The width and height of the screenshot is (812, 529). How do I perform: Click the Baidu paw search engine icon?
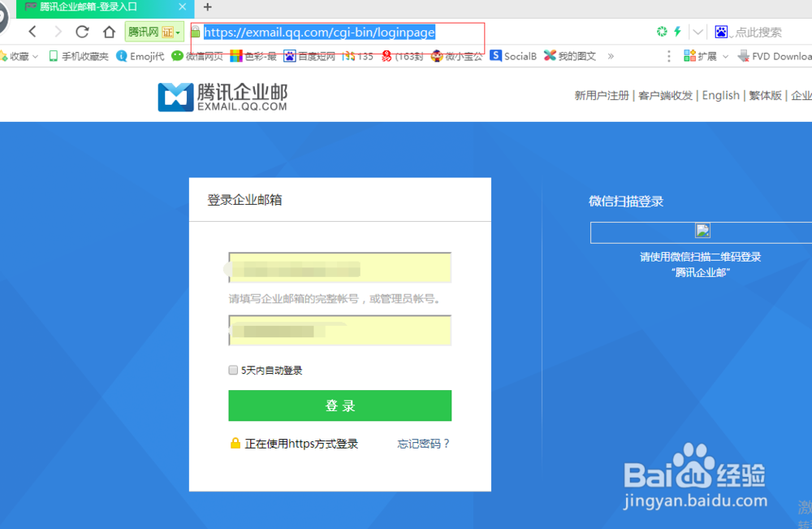point(721,33)
